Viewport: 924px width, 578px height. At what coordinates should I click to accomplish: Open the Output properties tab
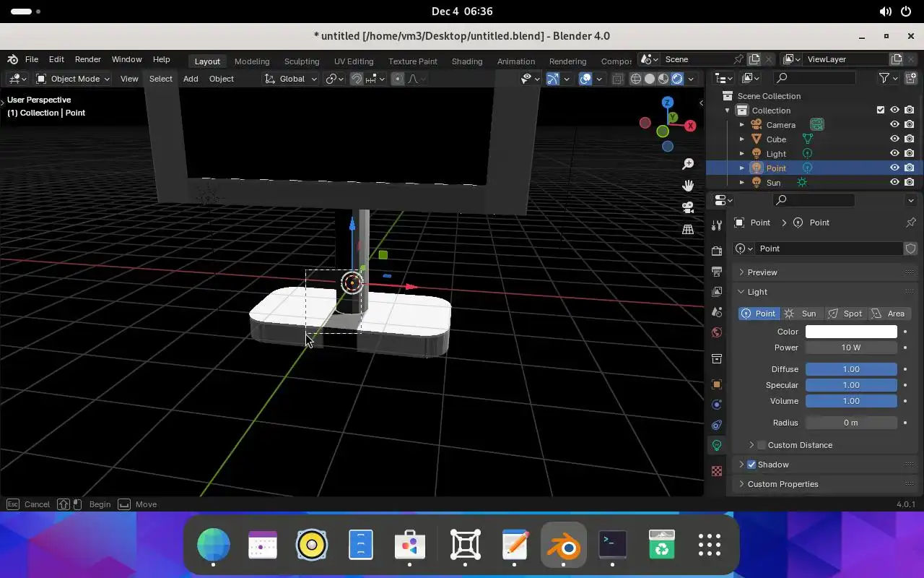[717, 272]
